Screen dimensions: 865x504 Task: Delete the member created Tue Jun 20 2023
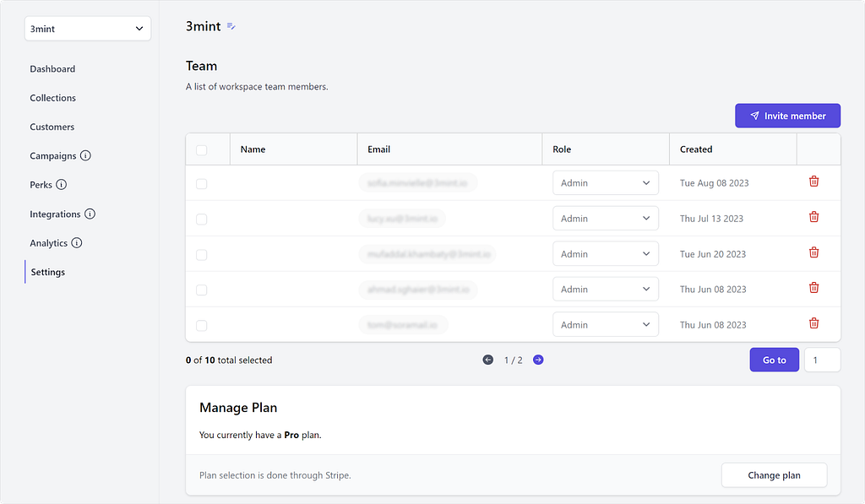click(x=813, y=252)
